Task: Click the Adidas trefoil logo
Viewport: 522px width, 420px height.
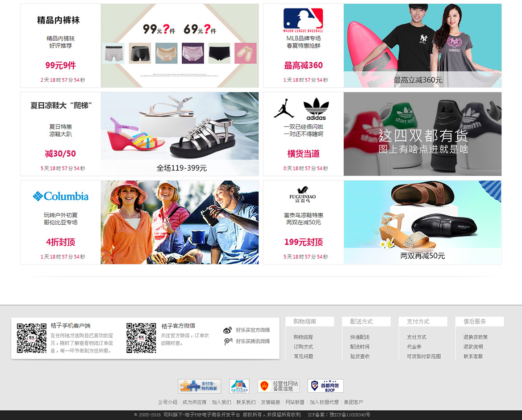Action: pyautogui.click(x=316, y=109)
